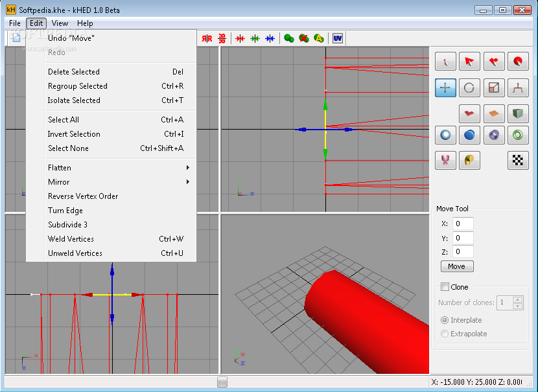Screen dimensions: 538x392
Task: Open the File menu
Action: (x=15, y=23)
